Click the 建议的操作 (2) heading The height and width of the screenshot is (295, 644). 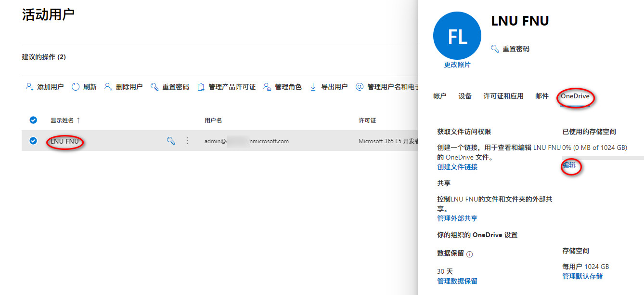44,57
